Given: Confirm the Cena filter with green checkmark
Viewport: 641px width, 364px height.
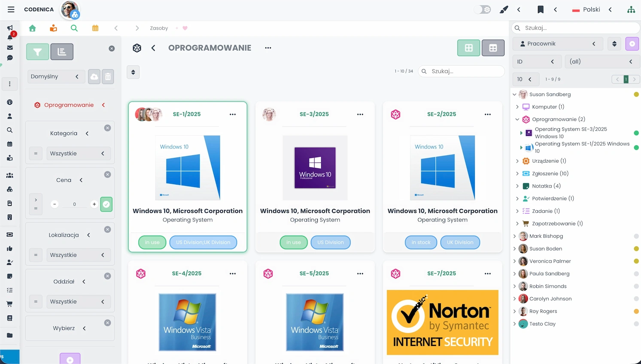Looking at the screenshot, I should (x=106, y=204).
